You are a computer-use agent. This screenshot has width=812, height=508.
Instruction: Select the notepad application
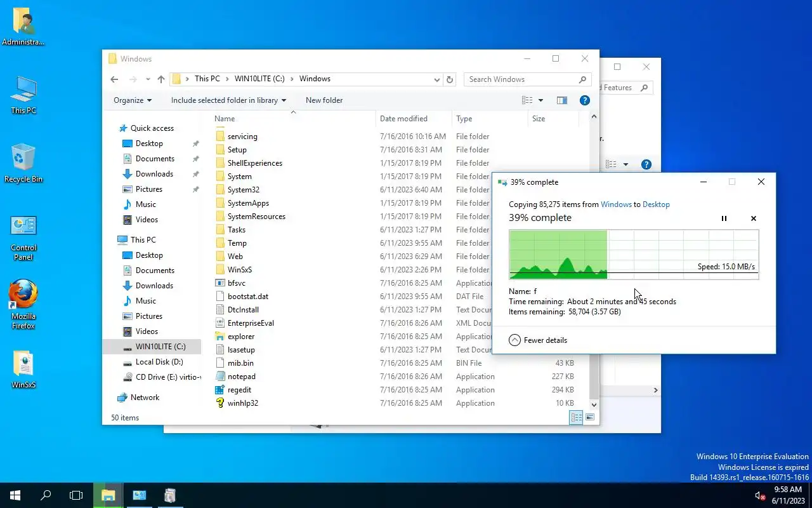tap(242, 377)
